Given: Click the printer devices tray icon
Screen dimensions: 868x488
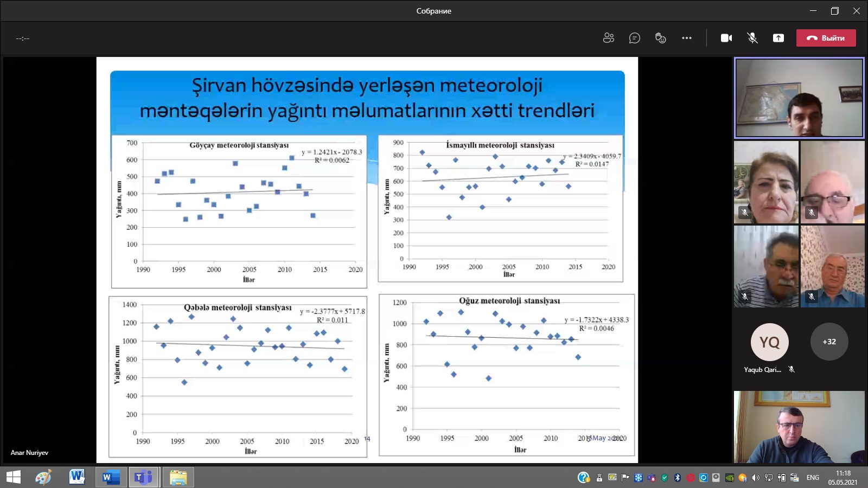Looking at the screenshot, I should (795, 478).
